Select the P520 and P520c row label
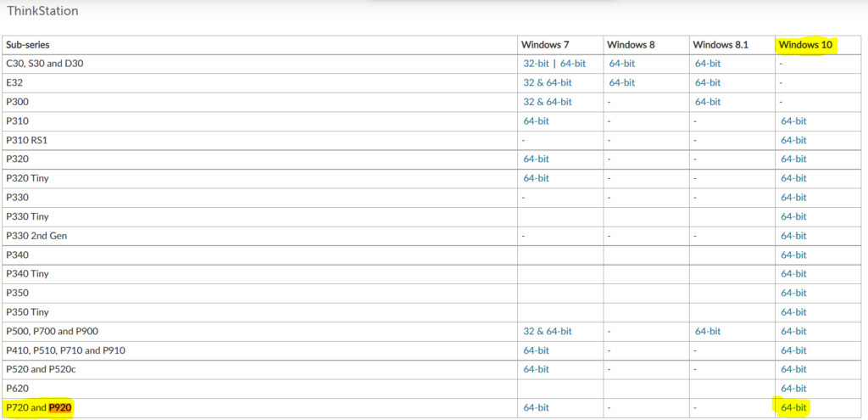 coord(41,370)
